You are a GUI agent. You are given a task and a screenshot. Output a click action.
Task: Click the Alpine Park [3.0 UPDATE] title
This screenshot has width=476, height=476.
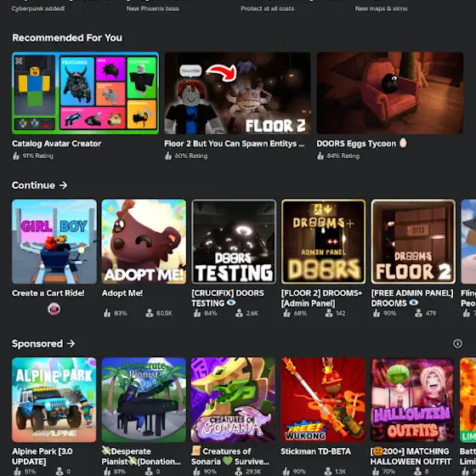tap(42, 456)
